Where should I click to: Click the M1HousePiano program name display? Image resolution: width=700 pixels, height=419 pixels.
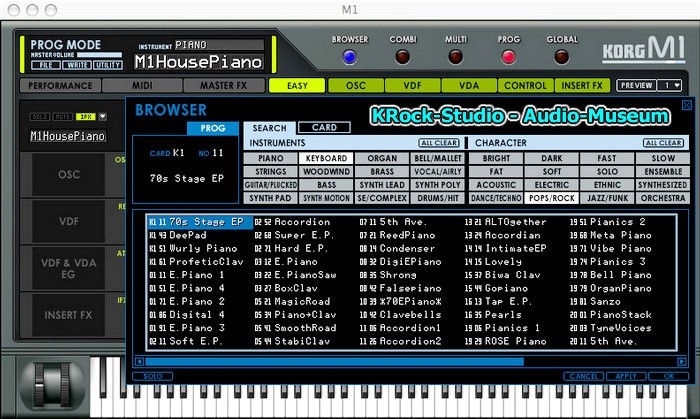point(199,62)
